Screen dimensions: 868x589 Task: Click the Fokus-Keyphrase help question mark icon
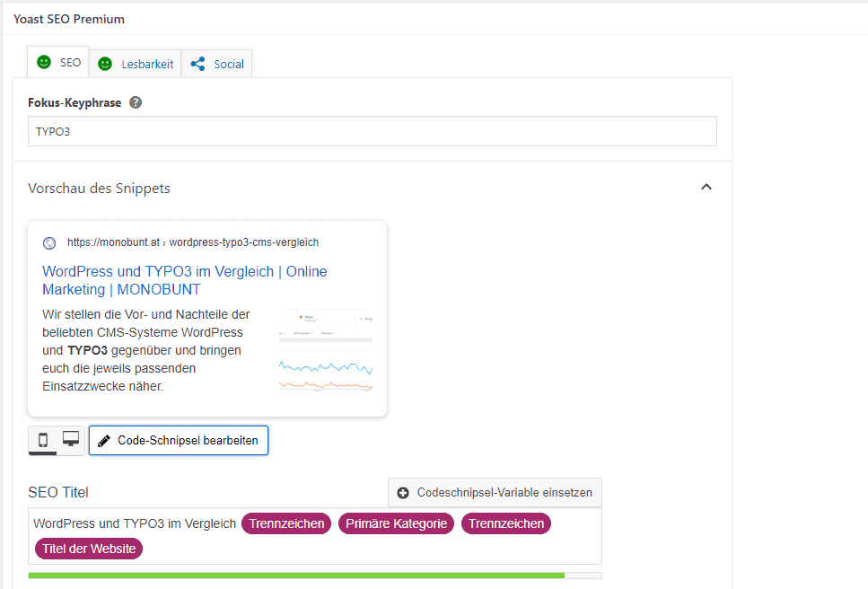point(136,102)
